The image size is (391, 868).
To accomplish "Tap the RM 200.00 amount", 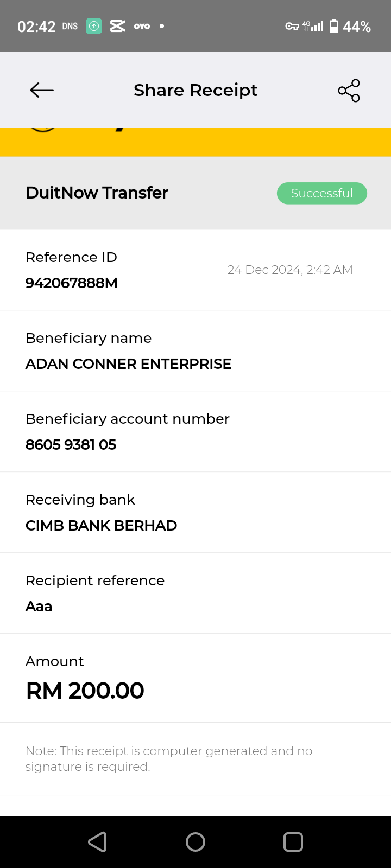I will click(x=85, y=691).
